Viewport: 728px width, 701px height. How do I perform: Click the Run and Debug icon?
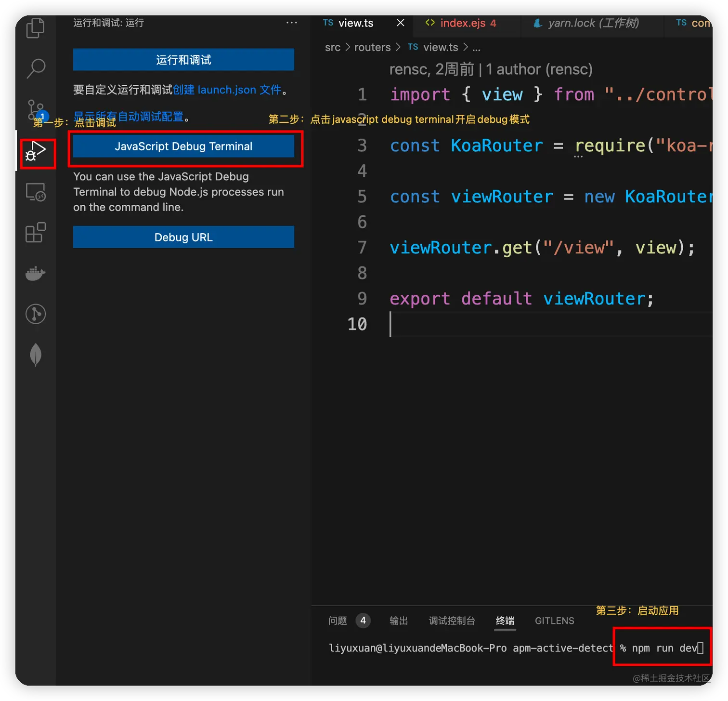[x=36, y=151]
